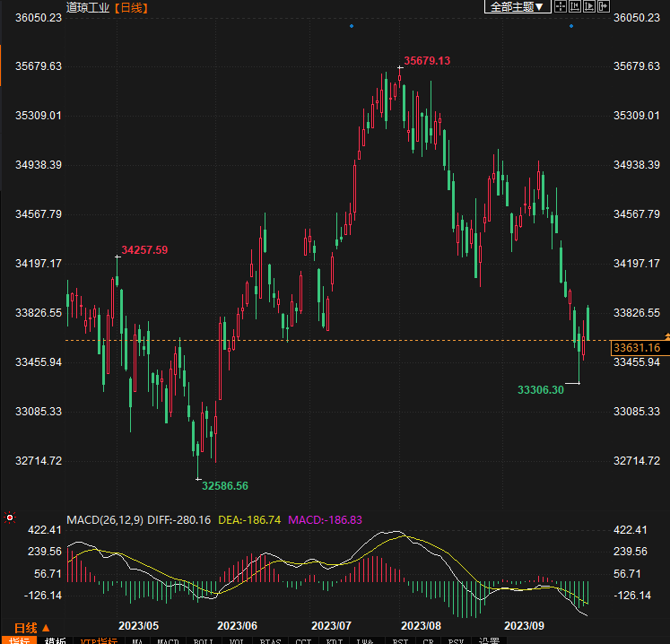Image resolution: width=670 pixels, height=644 pixels.
Task: Click the current price tag 33631.16
Action: pyautogui.click(x=636, y=348)
